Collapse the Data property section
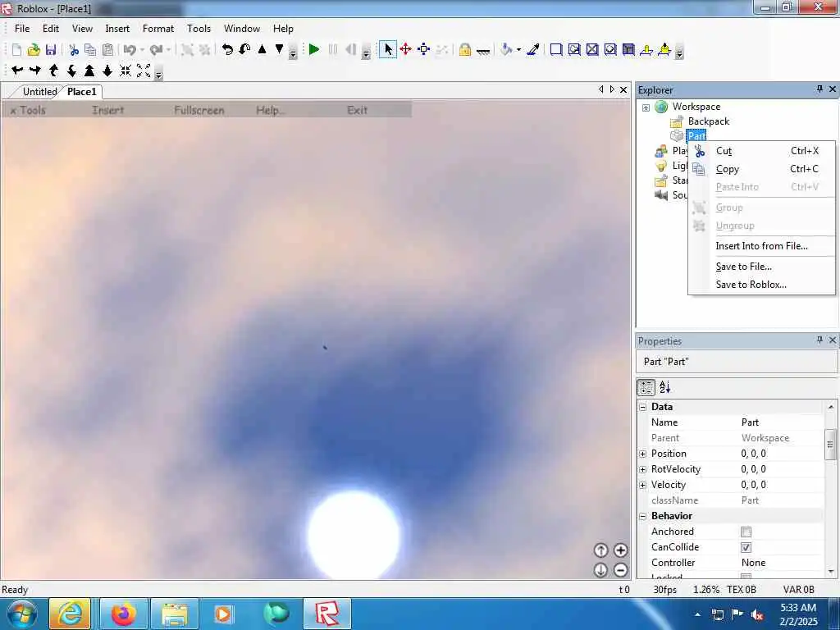Screen dimensions: 840x630 point(643,407)
